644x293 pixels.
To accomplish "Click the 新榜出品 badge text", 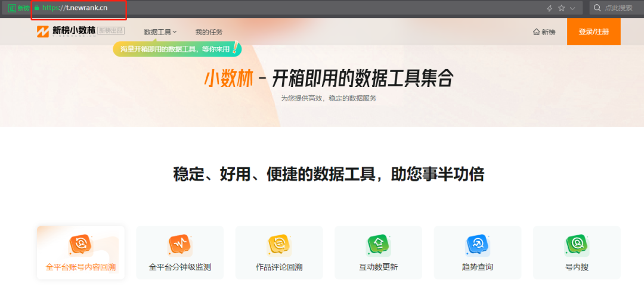I will pos(111,31).
